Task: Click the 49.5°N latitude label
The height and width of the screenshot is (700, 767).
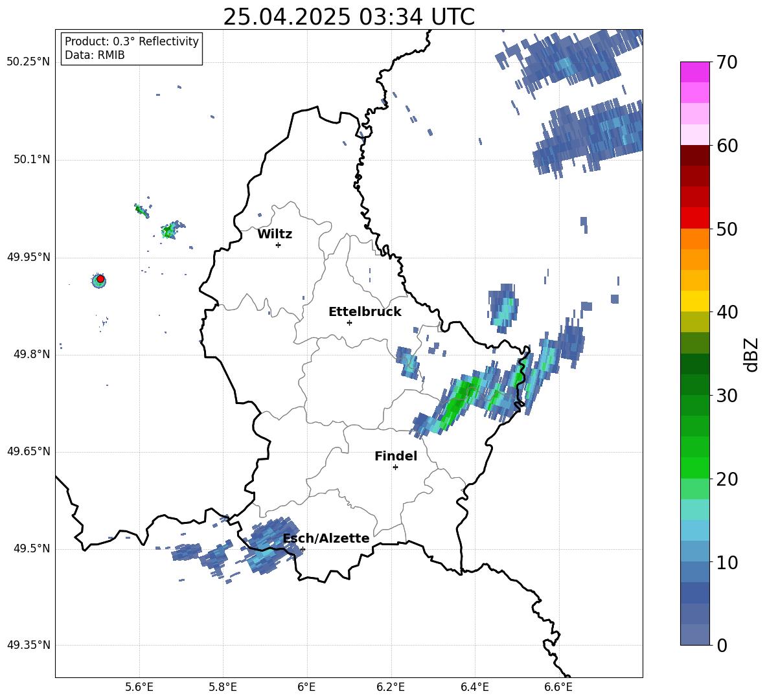Action: click(31, 548)
